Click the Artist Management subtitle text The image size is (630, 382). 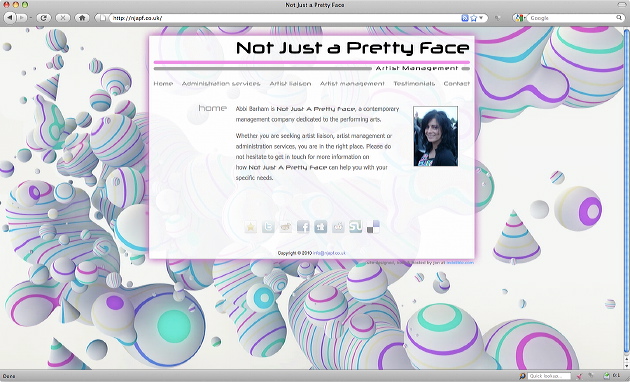click(417, 68)
